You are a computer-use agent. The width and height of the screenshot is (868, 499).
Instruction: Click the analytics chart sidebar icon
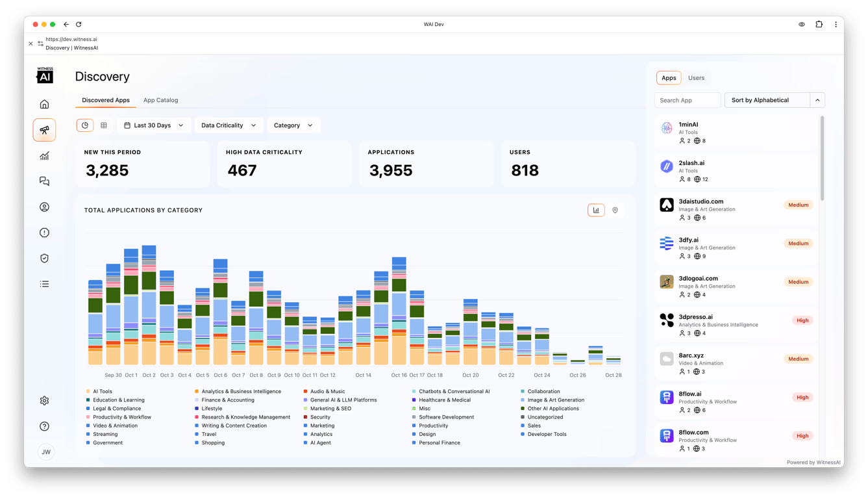click(44, 156)
